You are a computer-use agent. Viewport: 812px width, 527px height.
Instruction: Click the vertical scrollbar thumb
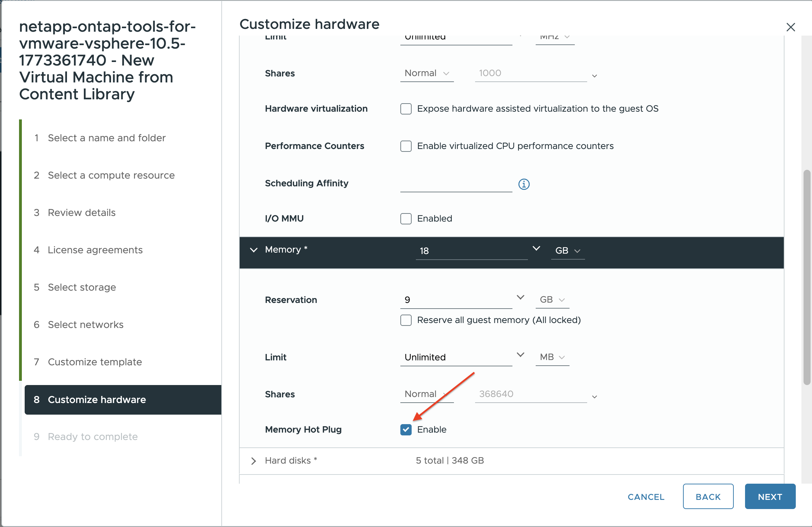click(806, 278)
